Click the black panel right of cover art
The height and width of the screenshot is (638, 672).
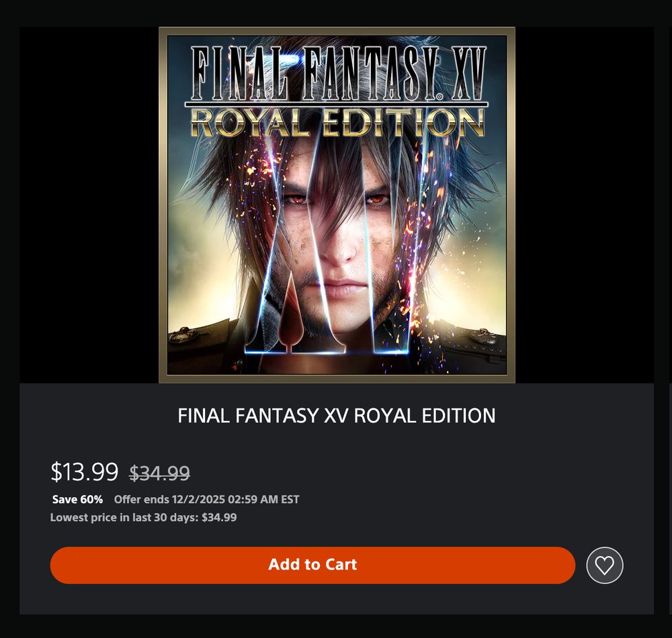[x=585, y=205]
